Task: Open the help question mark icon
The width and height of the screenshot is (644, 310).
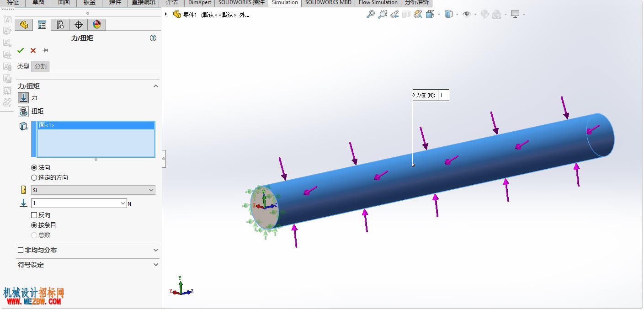Action: click(x=153, y=38)
